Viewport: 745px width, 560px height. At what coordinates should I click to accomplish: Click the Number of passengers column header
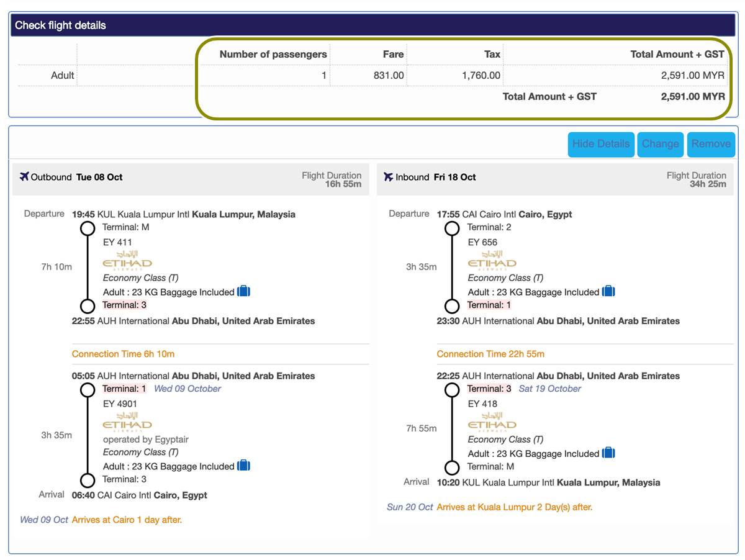[273, 54]
